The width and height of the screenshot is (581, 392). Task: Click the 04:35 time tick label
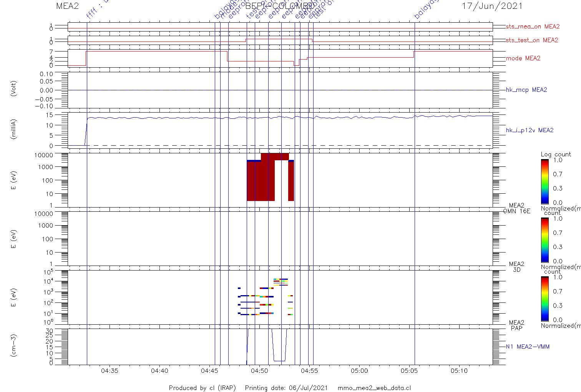click(110, 371)
